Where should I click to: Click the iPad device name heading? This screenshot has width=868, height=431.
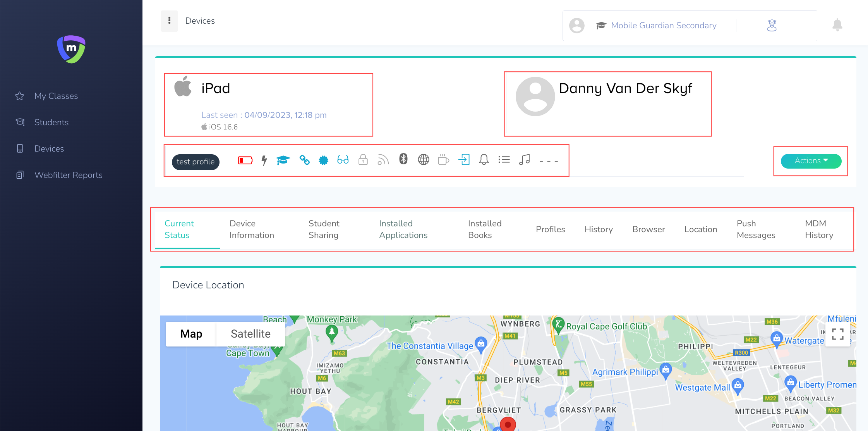coord(216,88)
